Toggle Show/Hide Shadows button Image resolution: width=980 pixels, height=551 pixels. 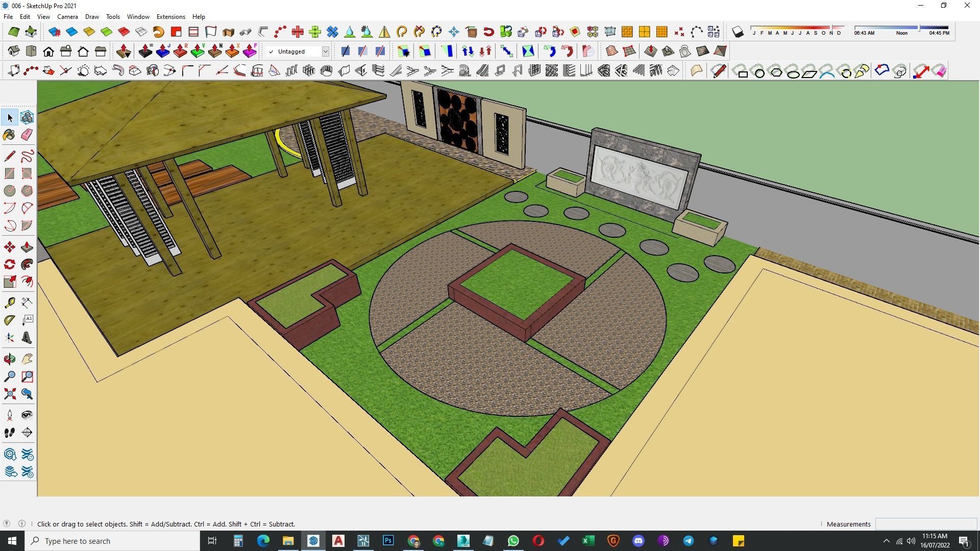pos(738,32)
